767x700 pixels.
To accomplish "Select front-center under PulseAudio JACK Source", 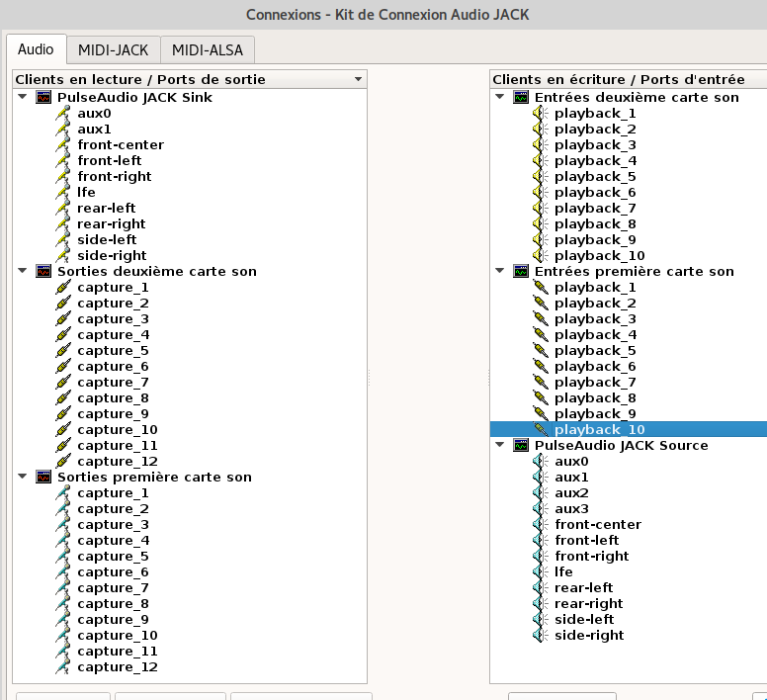I will 598,524.
